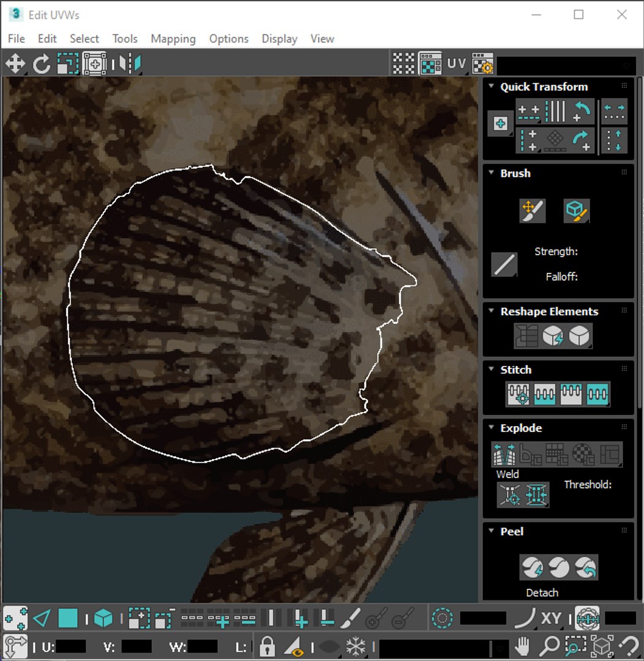The height and width of the screenshot is (661, 644).
Task: Open the Options menu
Action: click(x=229, y=39)
